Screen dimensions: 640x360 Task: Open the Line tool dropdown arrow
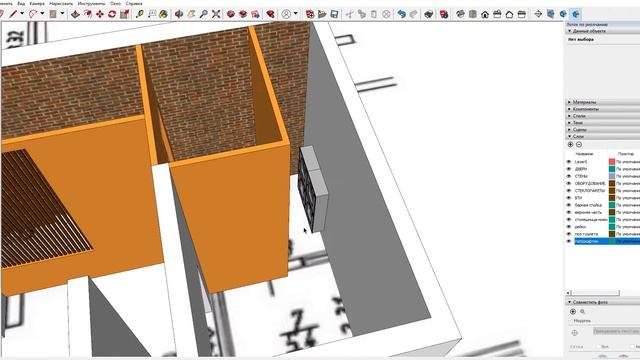[x=22, y=14]
